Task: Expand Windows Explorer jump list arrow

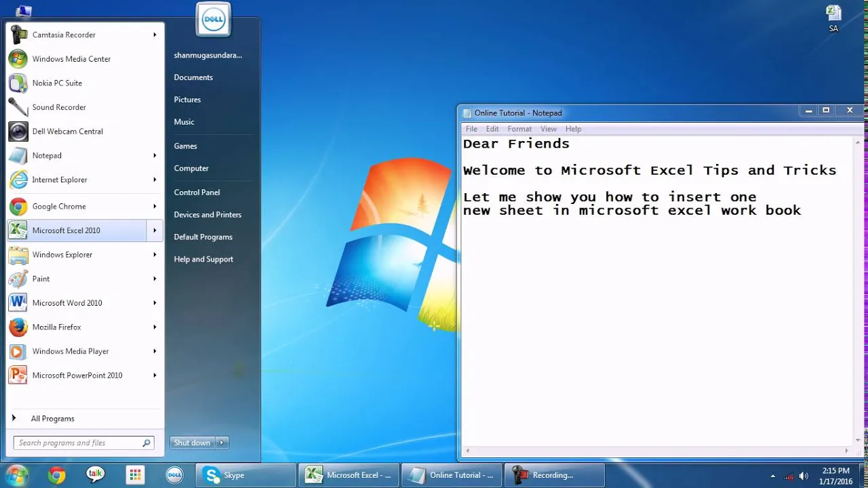Action: [x=155, y=255]
